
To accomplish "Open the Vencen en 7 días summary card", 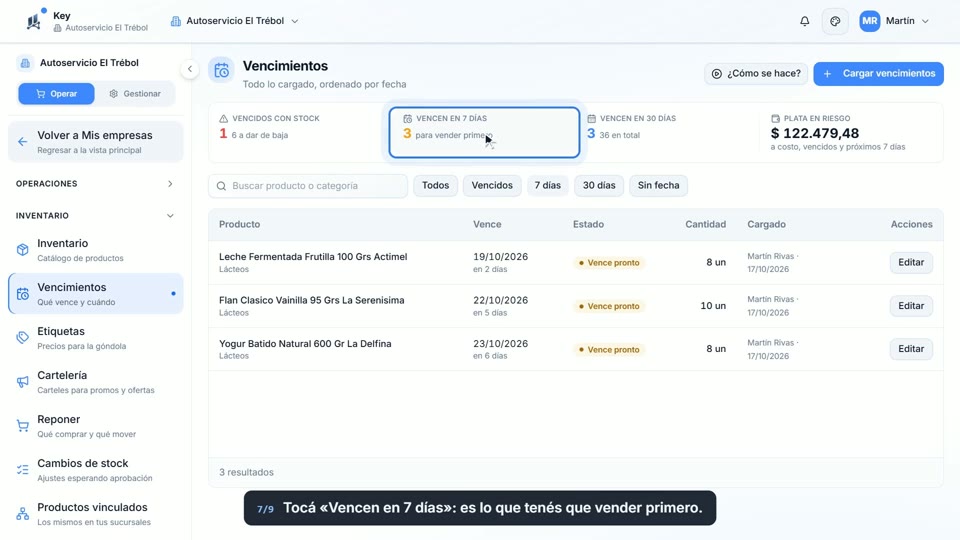I will tap(484, 132).
